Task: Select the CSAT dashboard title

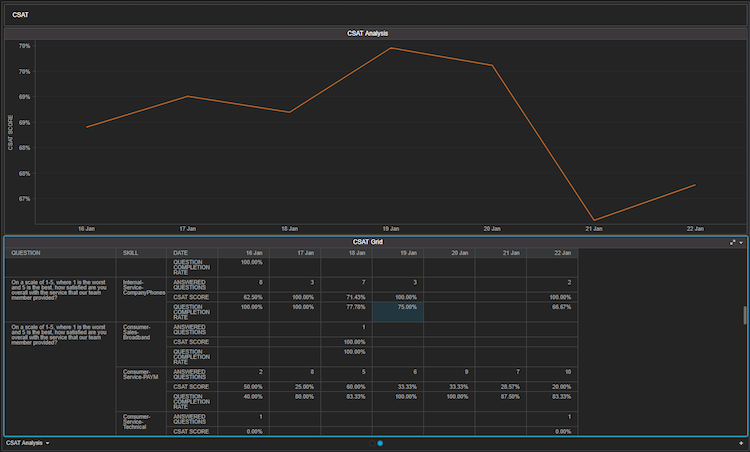Action: tap(20, 15)
